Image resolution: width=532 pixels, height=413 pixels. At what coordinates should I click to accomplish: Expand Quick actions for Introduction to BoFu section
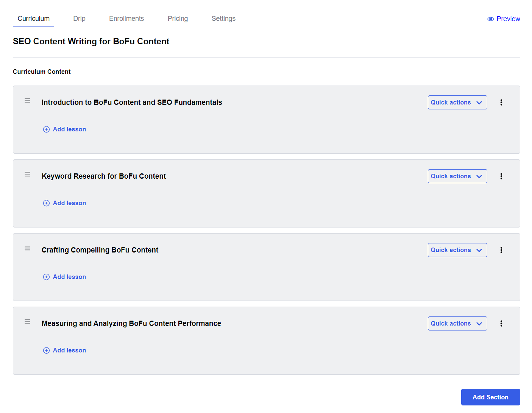(x=457, y=103)
